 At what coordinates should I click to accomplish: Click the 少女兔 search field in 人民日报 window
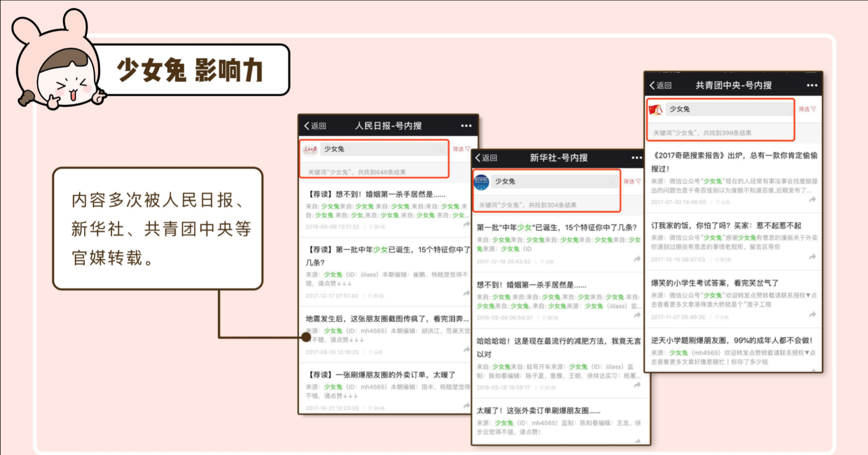point(383,149)
